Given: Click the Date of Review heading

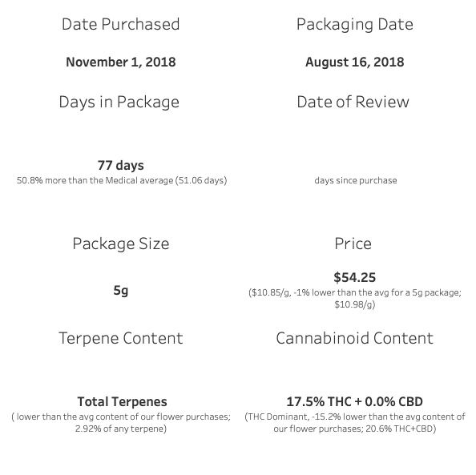Looking at the screenshot, I should click(353, 102).
